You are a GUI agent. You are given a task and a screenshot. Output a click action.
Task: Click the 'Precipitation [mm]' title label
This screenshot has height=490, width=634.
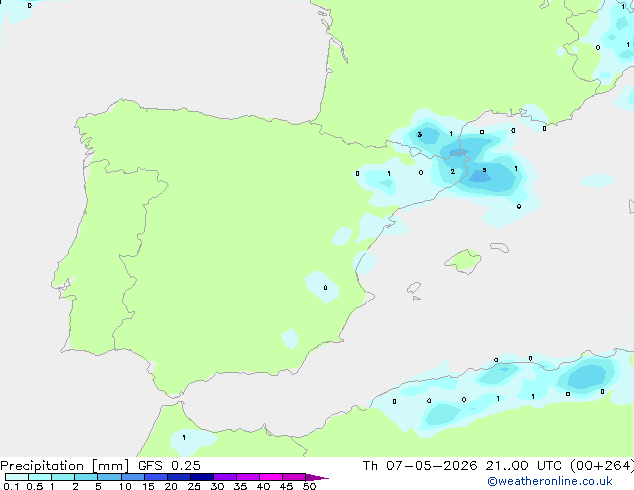(64, 466)
